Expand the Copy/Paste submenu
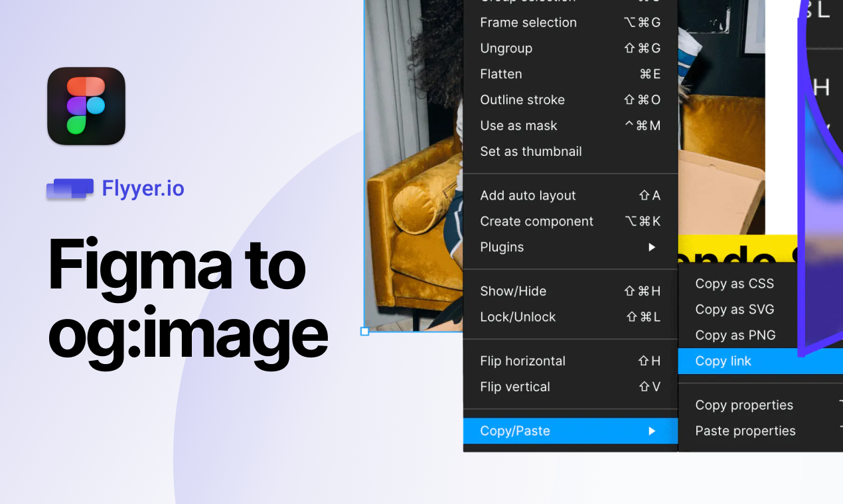This screenshot has height=504, width=843. pos(570,431)
